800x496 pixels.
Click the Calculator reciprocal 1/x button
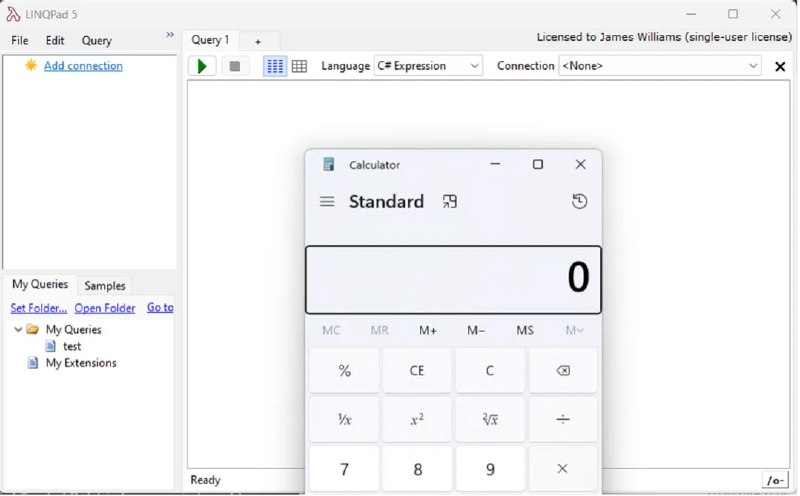point(344,419)
